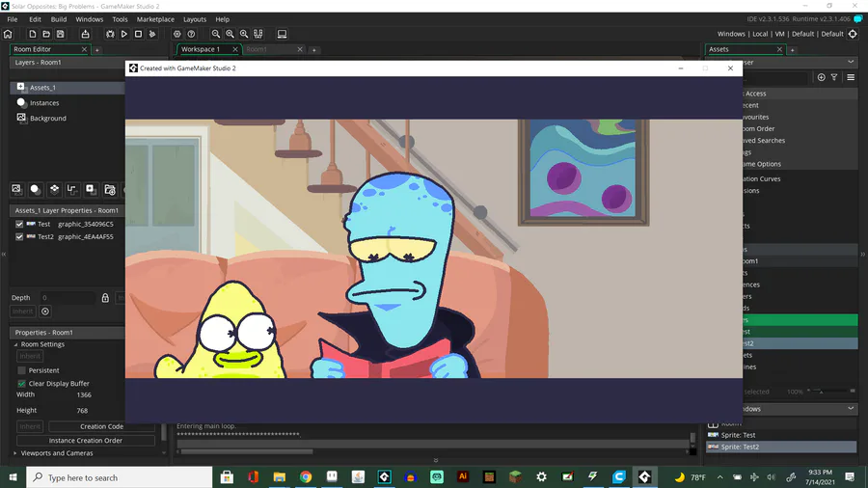The width and height of the screenshot is (868, 488).
Task: Create a new project from toolbar
Action: pos(33,34)
